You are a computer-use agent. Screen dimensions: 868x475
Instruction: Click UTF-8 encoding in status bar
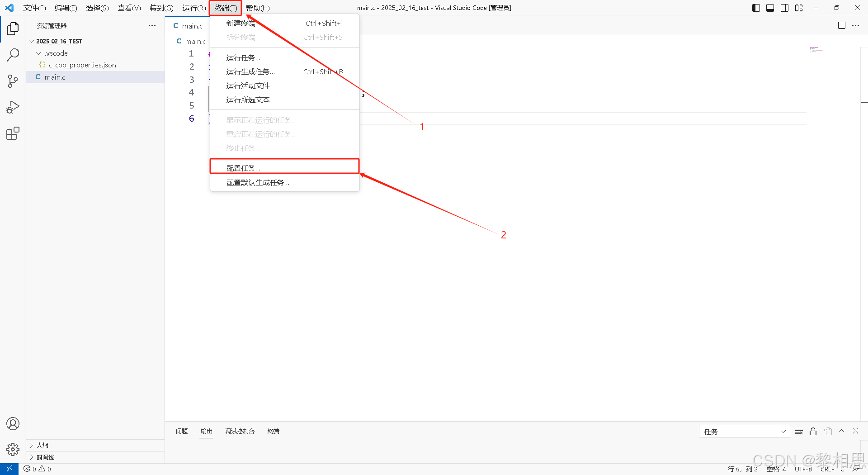click(803, 470)
